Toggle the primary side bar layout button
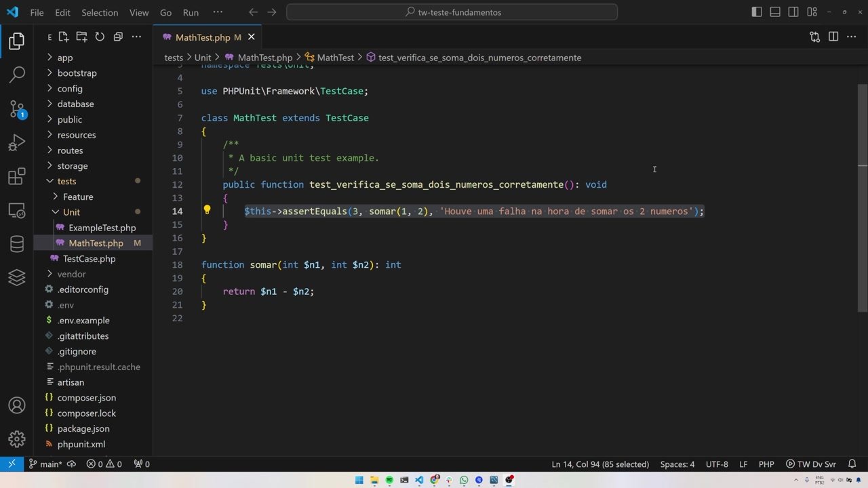Screen dimensions: 868x488 tap(757, 12)
